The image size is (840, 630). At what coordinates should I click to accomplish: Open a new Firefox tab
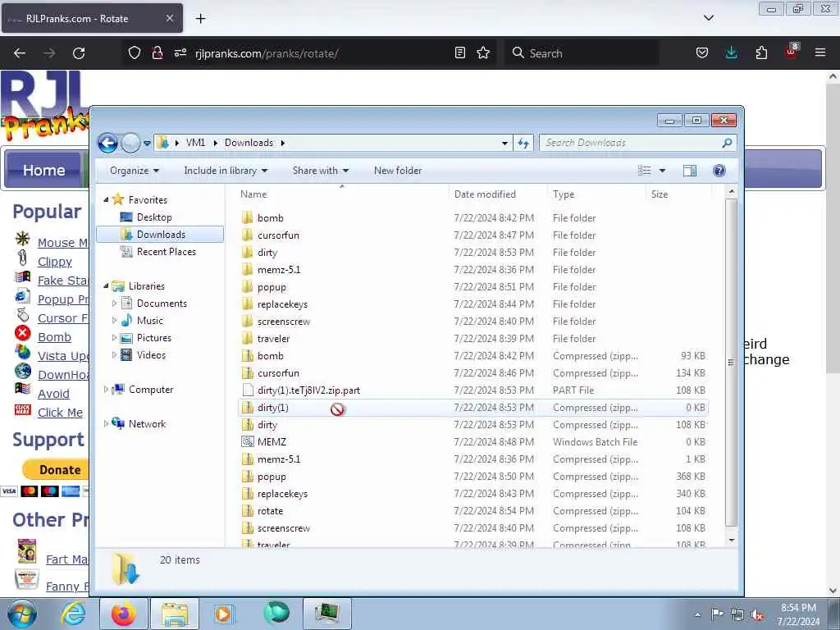[x=200, y=19]
